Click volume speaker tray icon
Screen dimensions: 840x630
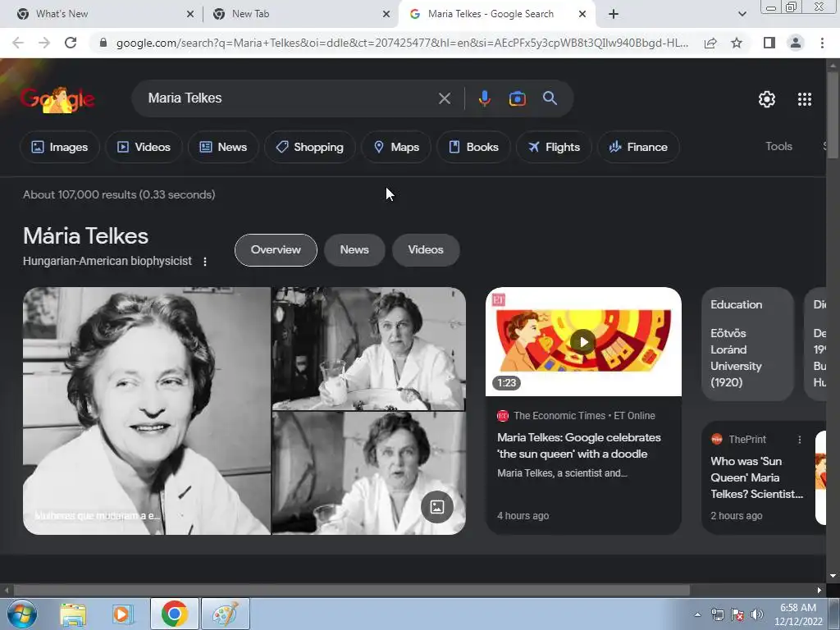pos(757,615)
